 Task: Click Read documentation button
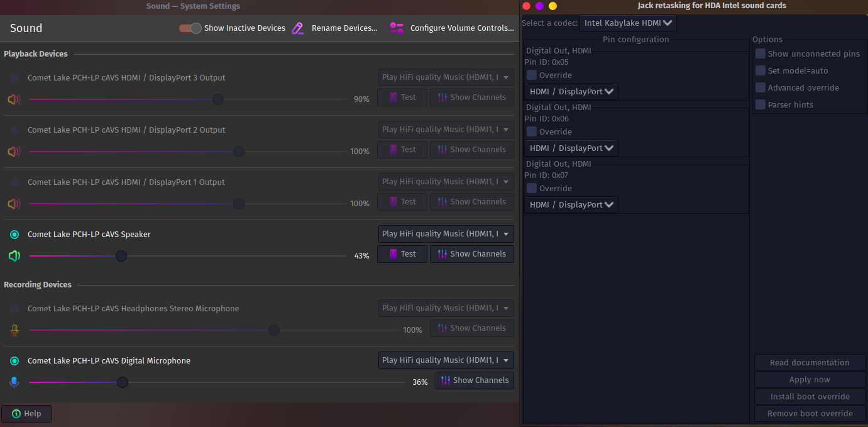(810, 363)
